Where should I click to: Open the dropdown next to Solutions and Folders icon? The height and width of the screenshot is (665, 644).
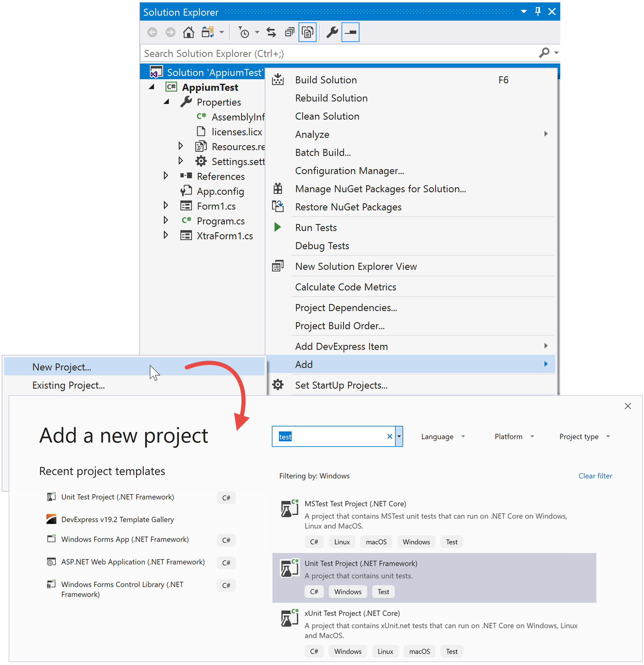click(x=222, y=32)
